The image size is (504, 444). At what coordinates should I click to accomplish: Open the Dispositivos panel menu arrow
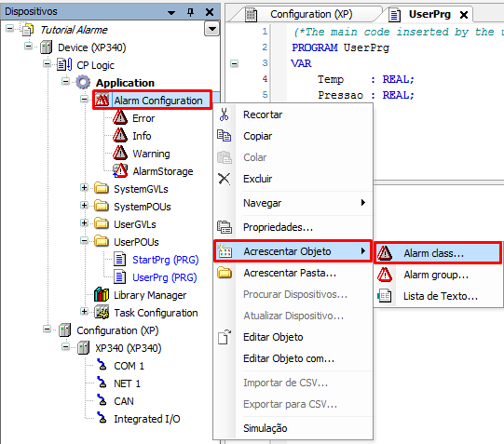tap(171, 12)
